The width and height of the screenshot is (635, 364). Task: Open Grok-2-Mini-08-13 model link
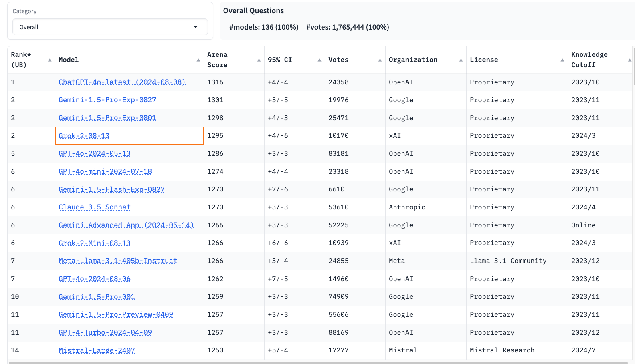[95, 243]
